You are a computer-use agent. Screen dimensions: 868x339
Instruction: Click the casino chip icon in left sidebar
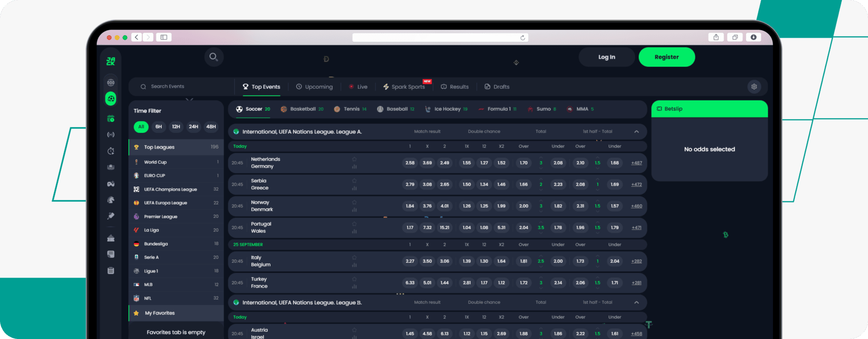(111, 83)
